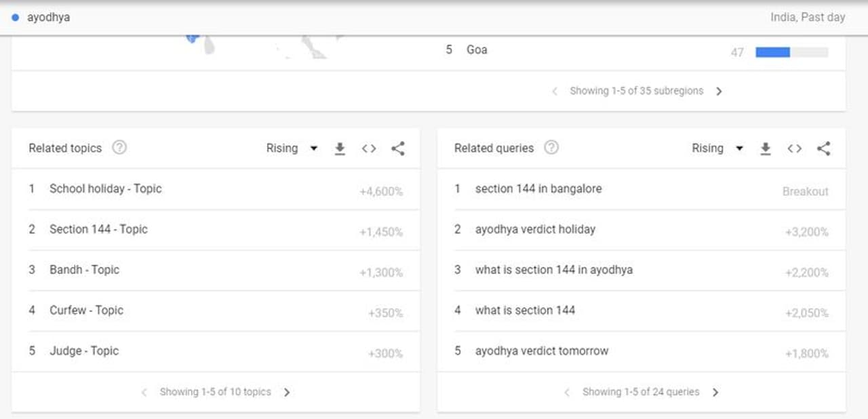
Task: Click embed icon in Related topics
Action: 369,148
